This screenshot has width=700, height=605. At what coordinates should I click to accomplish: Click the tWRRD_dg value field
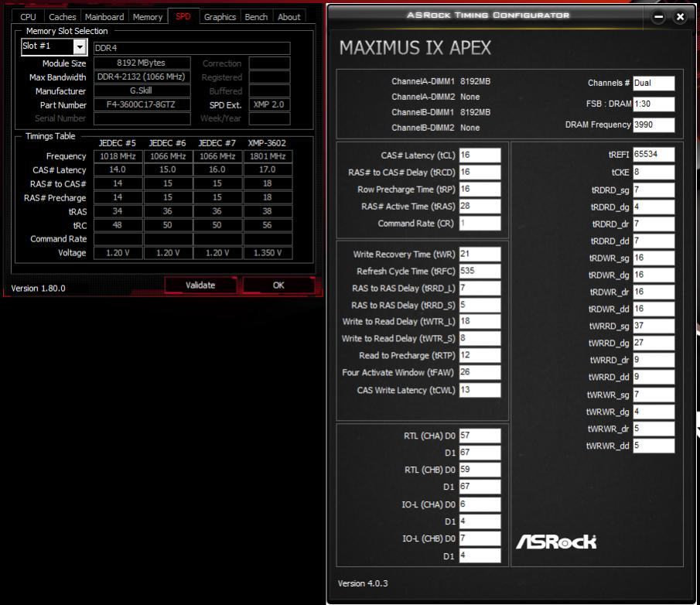coord(654,343)
